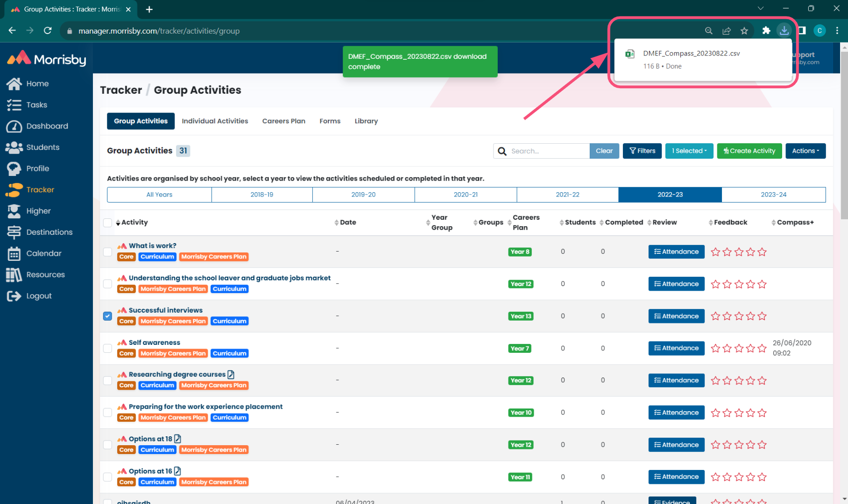Sort by the Completed column
Image resolution: width=848 pixels, height=504 pixels.
pyautogui.click(x=621, y=223)
